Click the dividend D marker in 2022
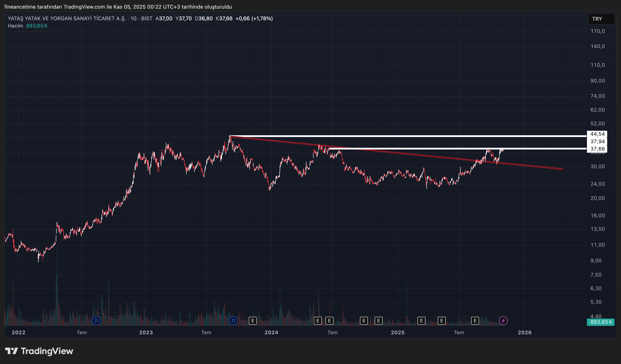 96,321
